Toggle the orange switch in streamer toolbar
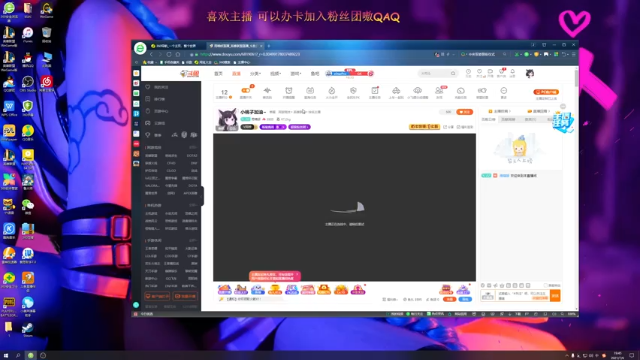640x360 pixels. pyautogui.click(x=246, y=91)
